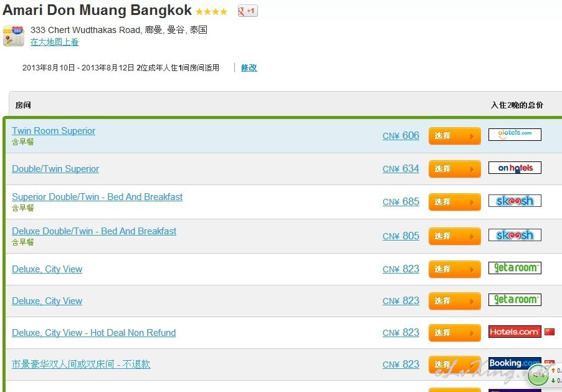Click the Hotels.com provider logo
562x392 pixels.
point(515,332)
